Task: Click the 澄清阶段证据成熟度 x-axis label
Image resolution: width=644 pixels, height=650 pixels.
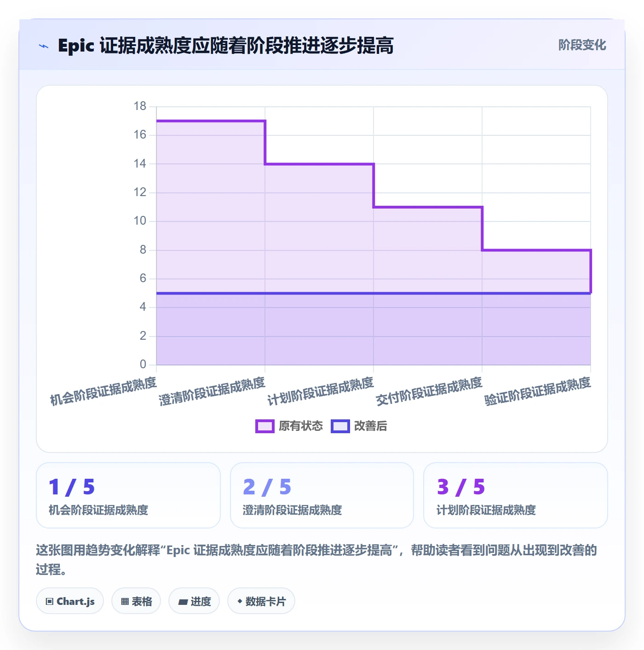Action: (x=212, y=391)
